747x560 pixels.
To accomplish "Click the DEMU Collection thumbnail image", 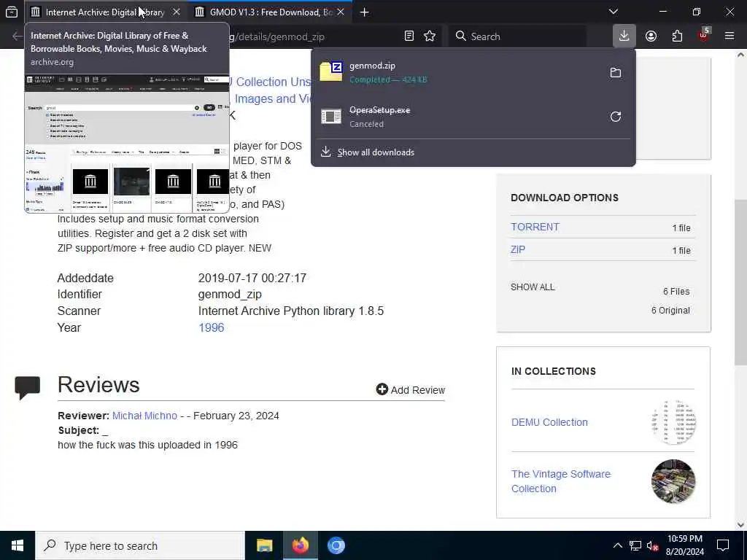I will (x=673, y=422).
